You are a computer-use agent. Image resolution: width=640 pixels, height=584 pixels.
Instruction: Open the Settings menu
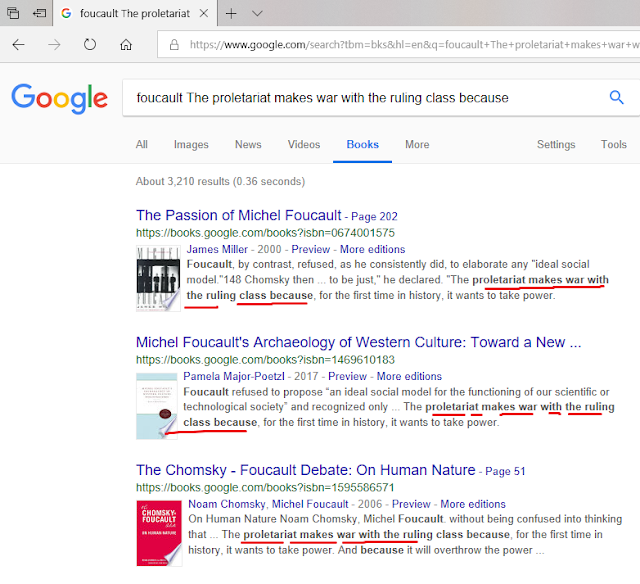[x=556, y=144]
